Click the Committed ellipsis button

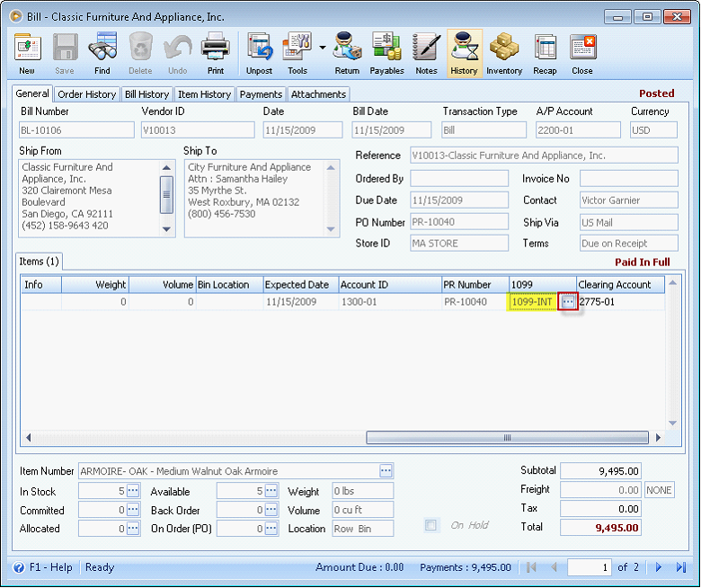pos(133,509)
